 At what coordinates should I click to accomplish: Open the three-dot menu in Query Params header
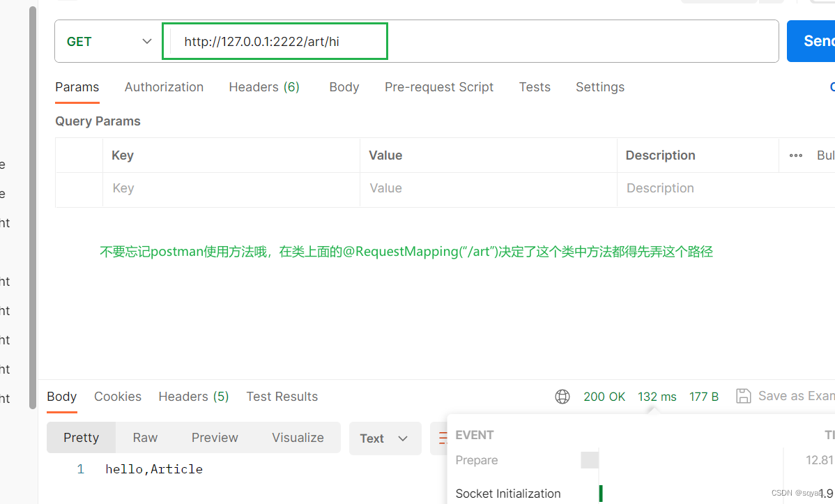[795, 155]
